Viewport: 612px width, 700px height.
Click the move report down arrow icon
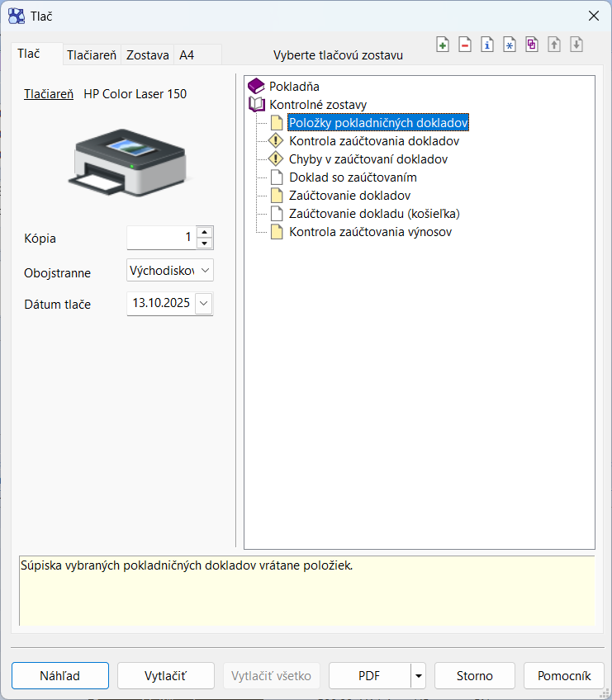(576, 45)
